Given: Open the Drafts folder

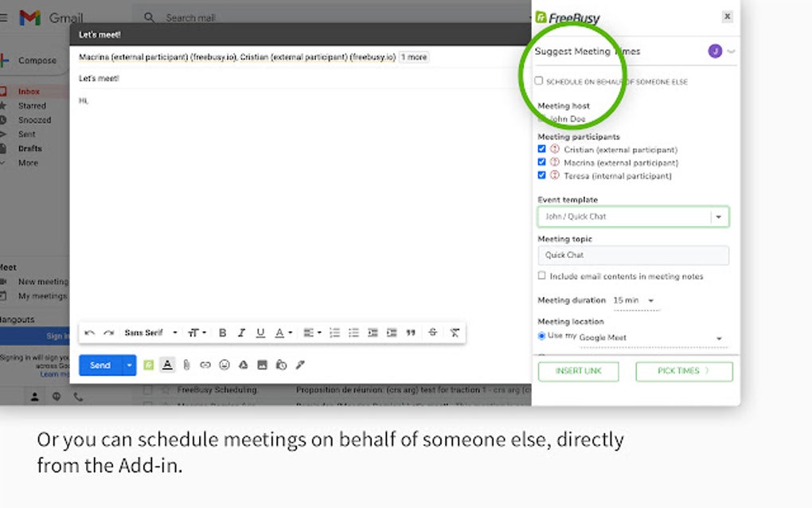Looking at the screenshot, I should click(x=30, y=149).
